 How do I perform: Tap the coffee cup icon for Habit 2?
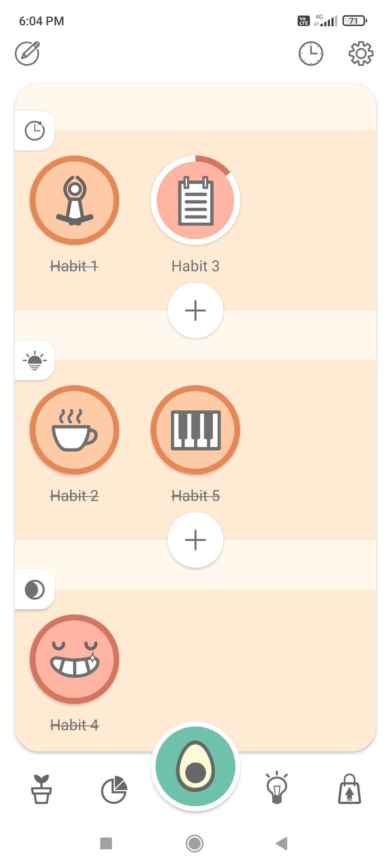tap(74, 430)
